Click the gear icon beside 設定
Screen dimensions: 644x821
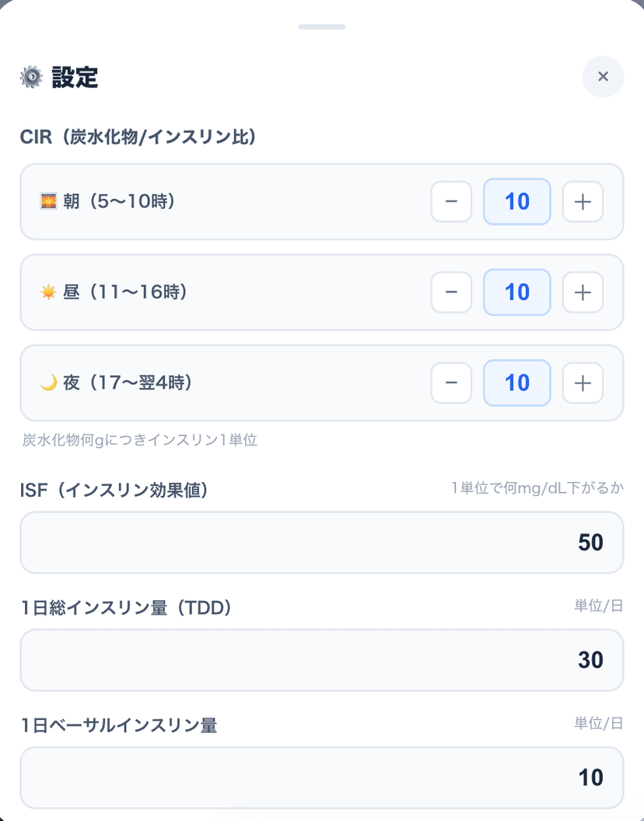point(30,77)
